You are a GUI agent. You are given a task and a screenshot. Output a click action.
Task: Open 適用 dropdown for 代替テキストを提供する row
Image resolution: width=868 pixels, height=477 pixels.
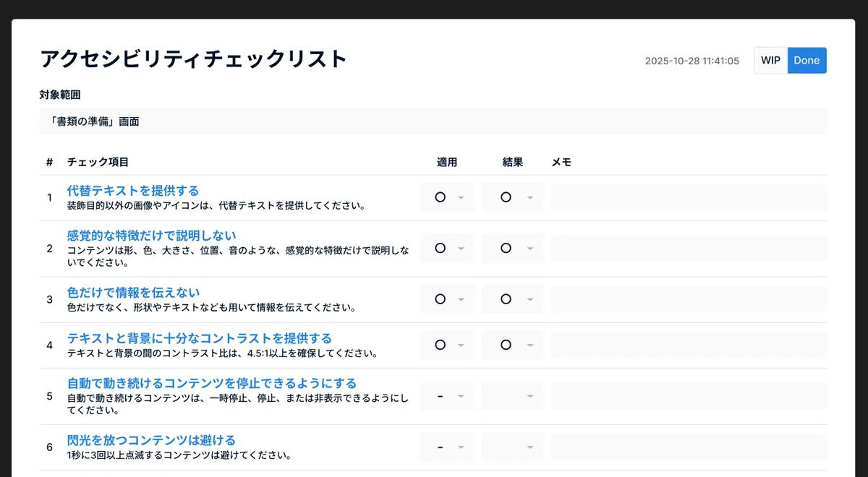click(x=448, y=197)
